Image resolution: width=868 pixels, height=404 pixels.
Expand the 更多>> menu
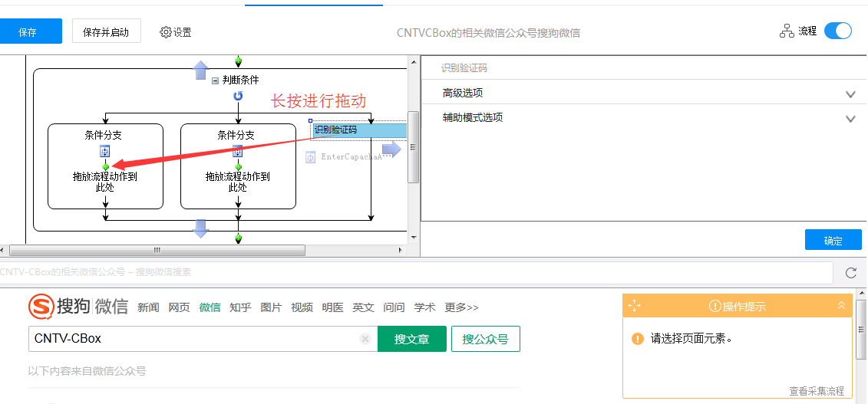tap(462, 307)
